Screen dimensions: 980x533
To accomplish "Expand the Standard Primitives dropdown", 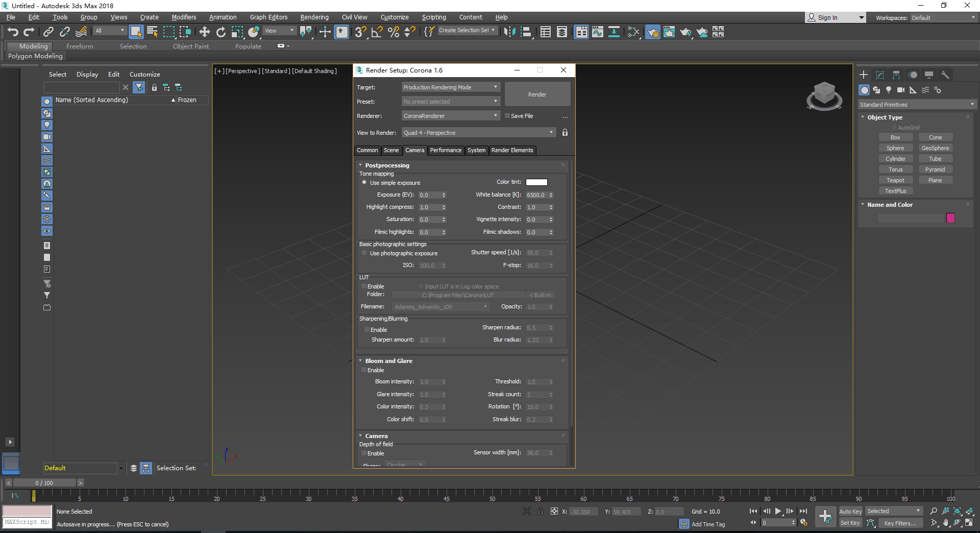I will (917, 105).
